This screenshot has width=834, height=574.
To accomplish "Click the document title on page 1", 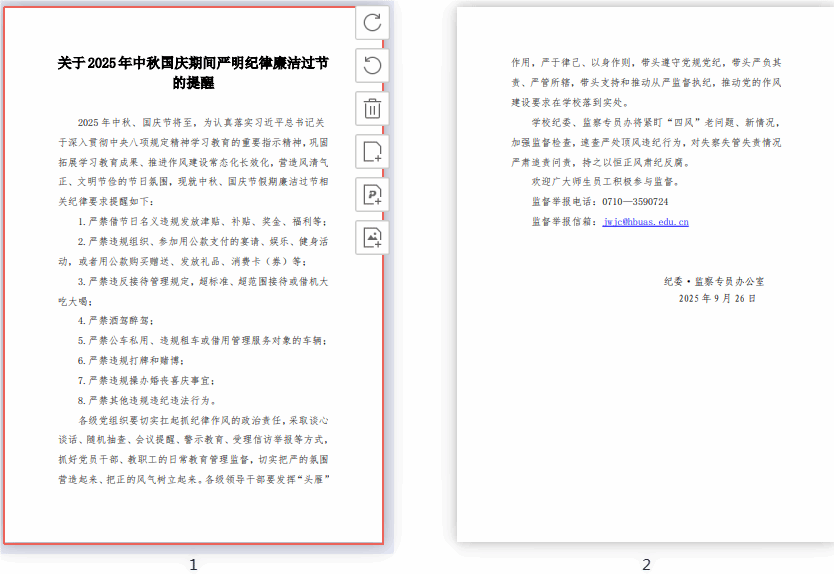I will pos(193,73).
